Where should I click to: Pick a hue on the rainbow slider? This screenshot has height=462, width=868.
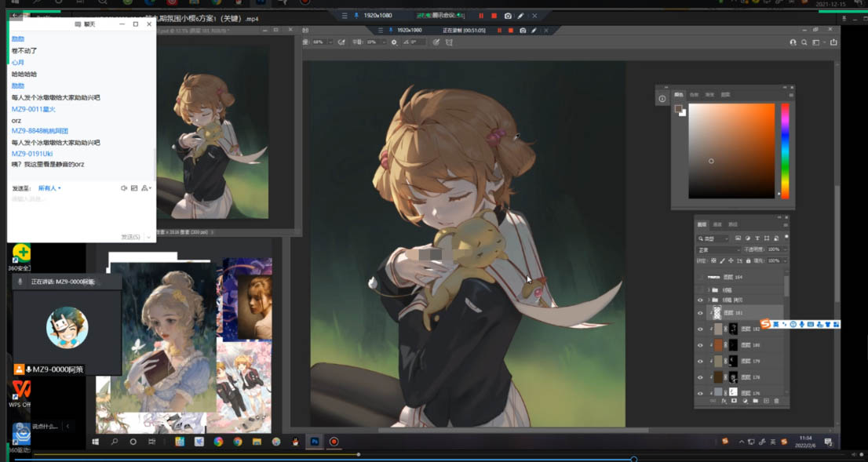785,151
